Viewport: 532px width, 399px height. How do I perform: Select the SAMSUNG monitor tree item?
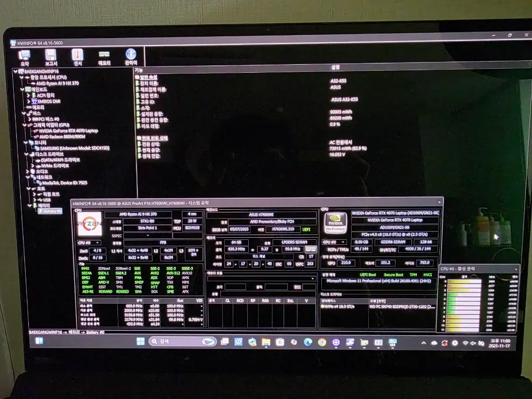(x=74, y=148)
